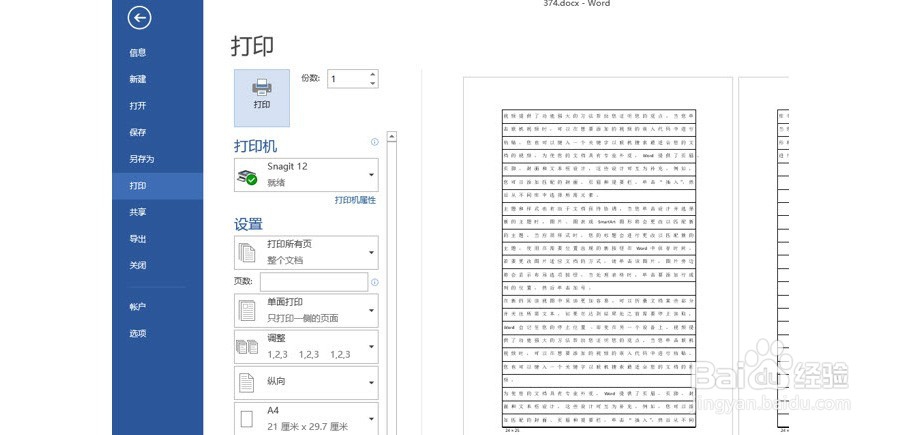900x435 pixels.
Task: Open 导出 (Export) in the sidebar
Action: pos(138,239)
